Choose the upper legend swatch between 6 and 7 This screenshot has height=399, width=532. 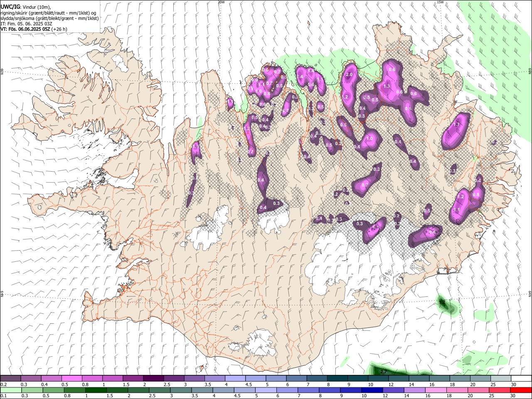coord(297,378)
